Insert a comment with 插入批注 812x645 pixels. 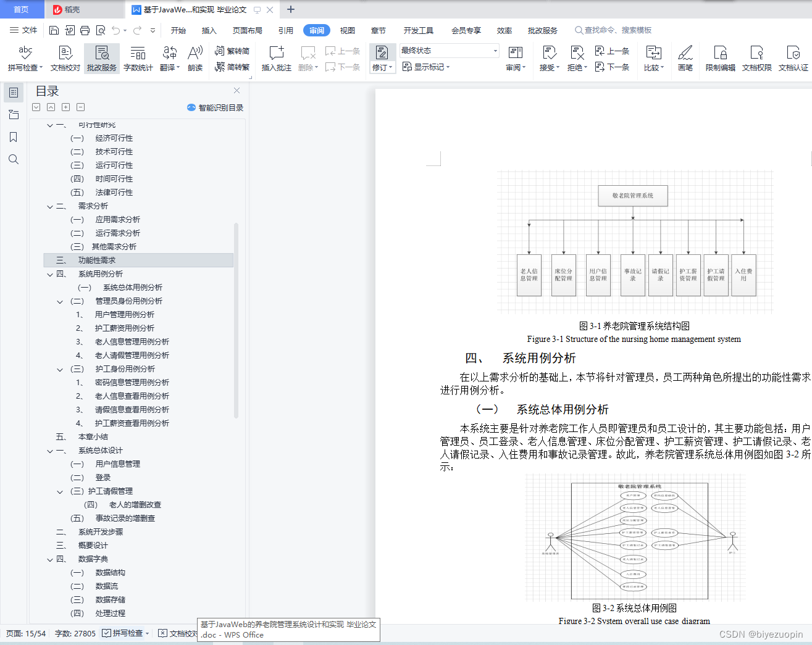[275, 59]
